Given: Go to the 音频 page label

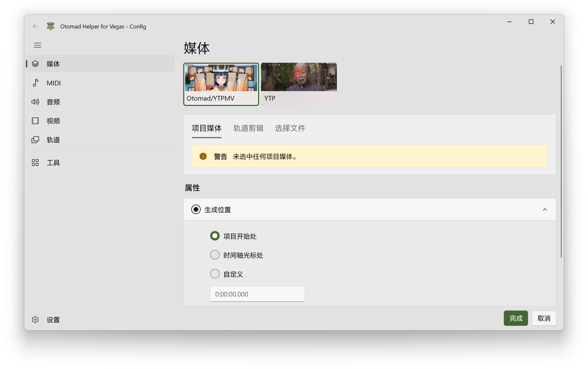Looking at the screenshot, I should click(53, 102).
